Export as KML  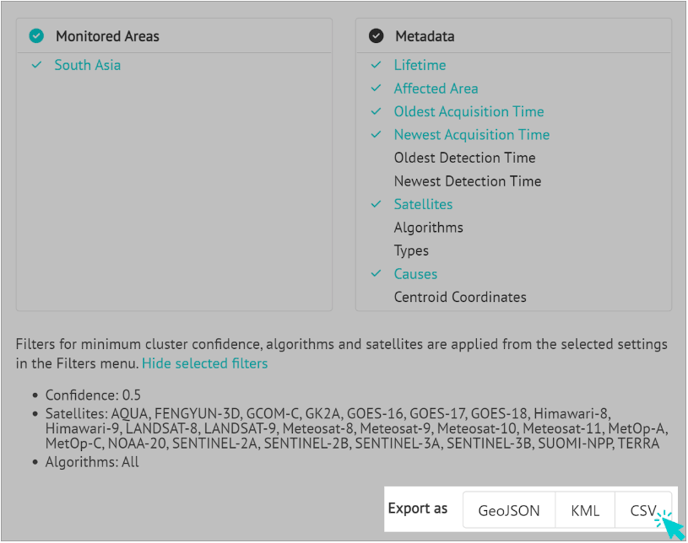[585, 511]
